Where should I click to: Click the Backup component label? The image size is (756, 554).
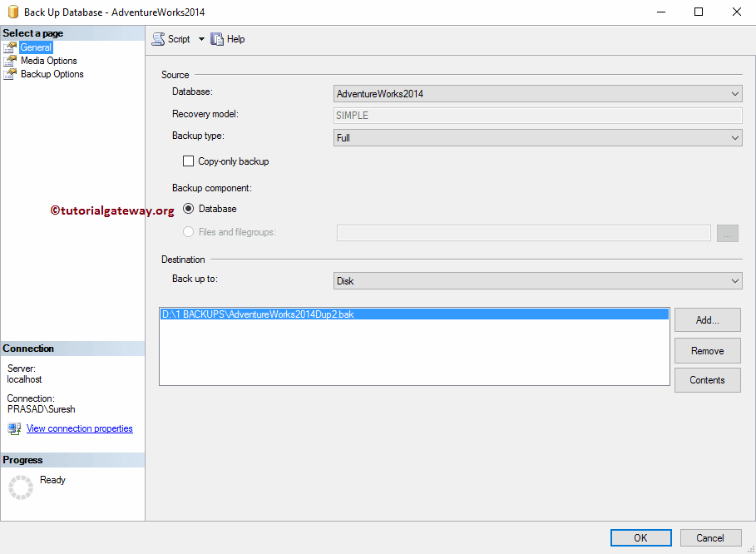(211, 188)
